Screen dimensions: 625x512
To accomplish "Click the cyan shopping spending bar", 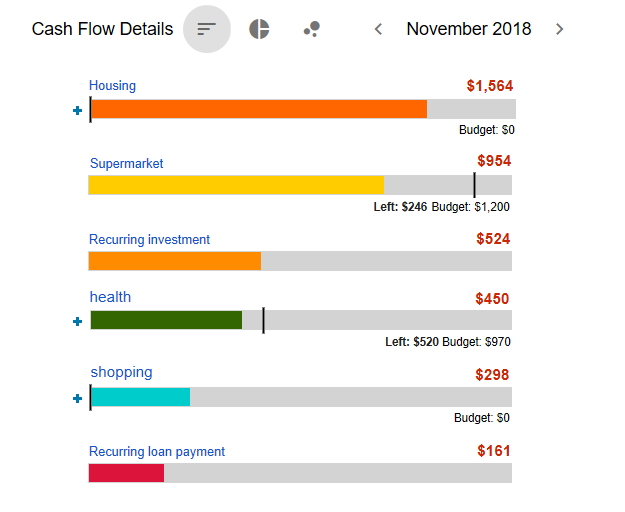I will pyautogui.click(x=140, y=397).
